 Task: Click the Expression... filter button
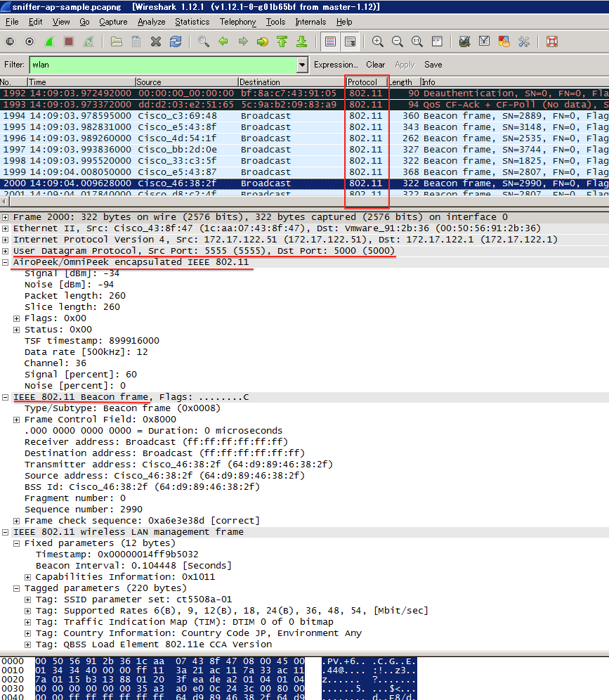[336, 65]
